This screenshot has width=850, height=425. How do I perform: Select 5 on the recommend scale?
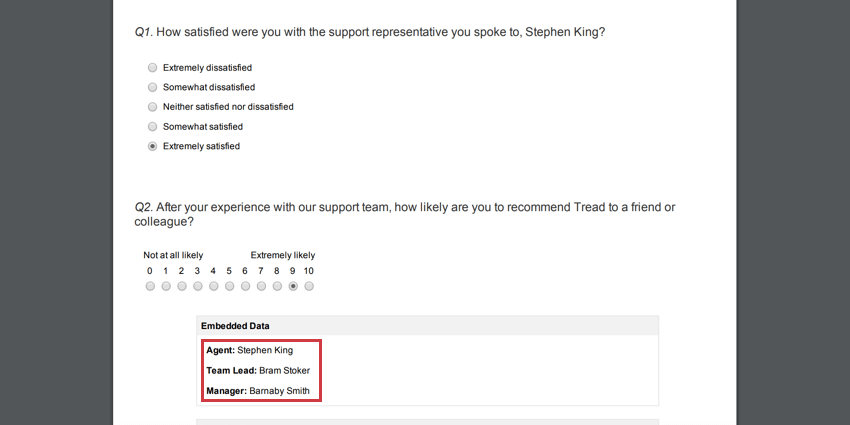click(x=230, y=286)
